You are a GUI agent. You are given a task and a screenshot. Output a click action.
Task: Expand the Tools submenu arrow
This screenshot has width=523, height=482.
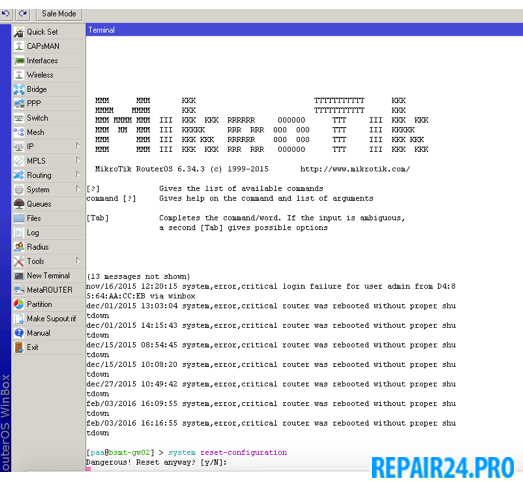pyautogui.click(x=78, y=261)
